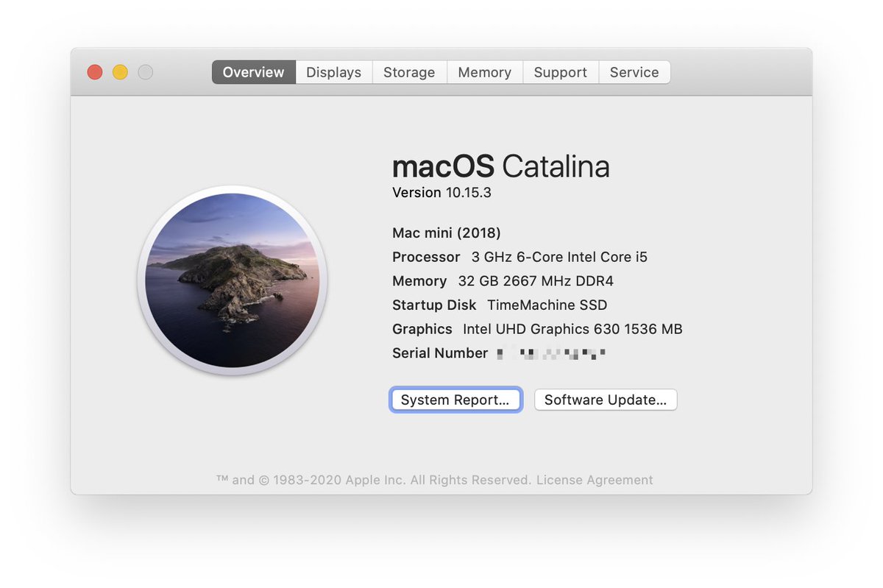Click the Software Update... button
The image size is (883, 588).
[606, 400]
